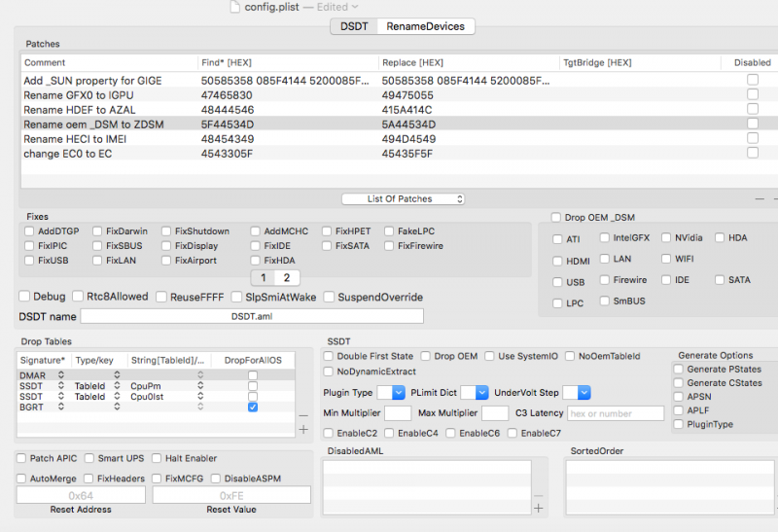Click the Type/key stepper arrows in BGRT row
Screen dimensions: 778x532
click(x=118, y=408)
